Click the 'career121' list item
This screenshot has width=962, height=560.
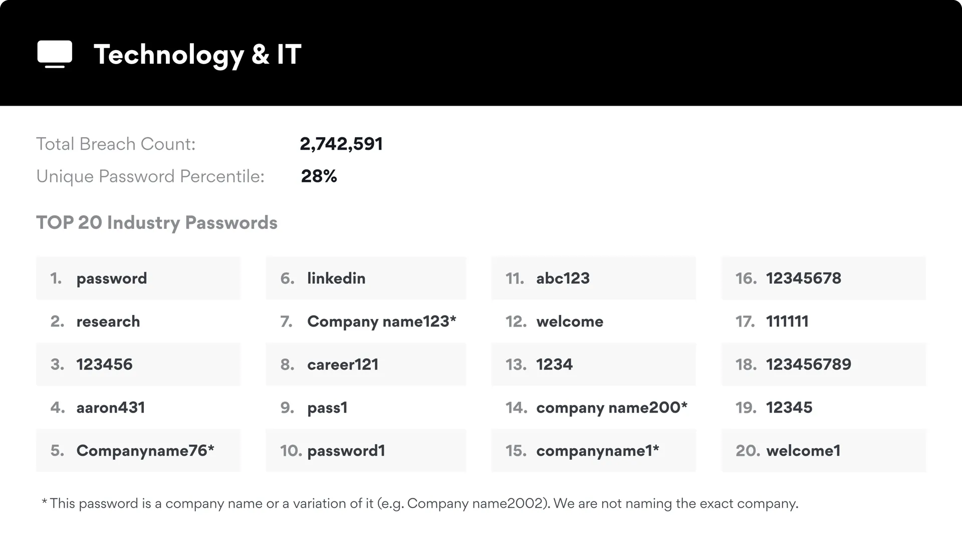(x=343, y=364)
